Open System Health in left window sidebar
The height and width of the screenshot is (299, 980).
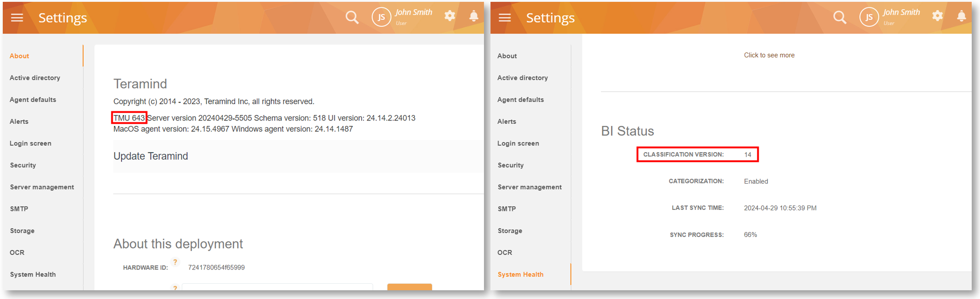pyautogui.click(x=33, y=274)
